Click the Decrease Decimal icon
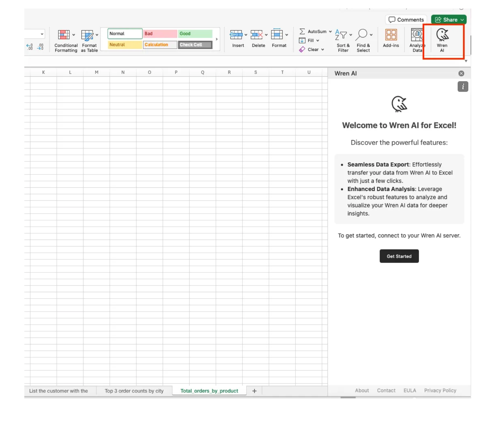Image resolution: width=504 pixels, height=422 pixels. point(40,47)
